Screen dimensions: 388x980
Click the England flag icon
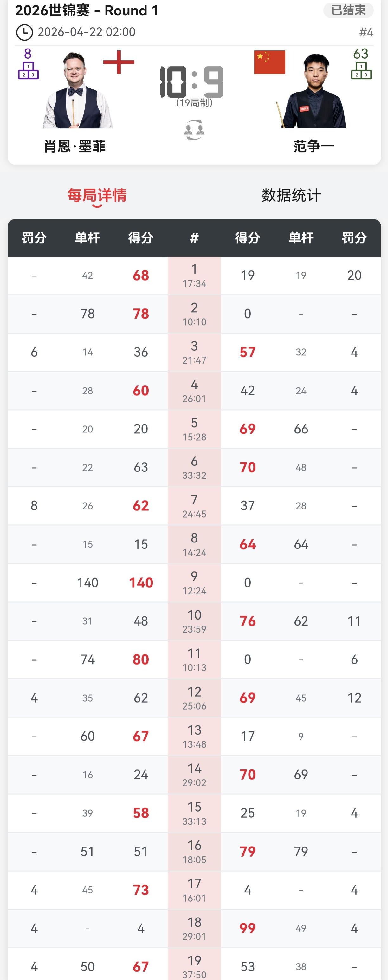point(119,62)
